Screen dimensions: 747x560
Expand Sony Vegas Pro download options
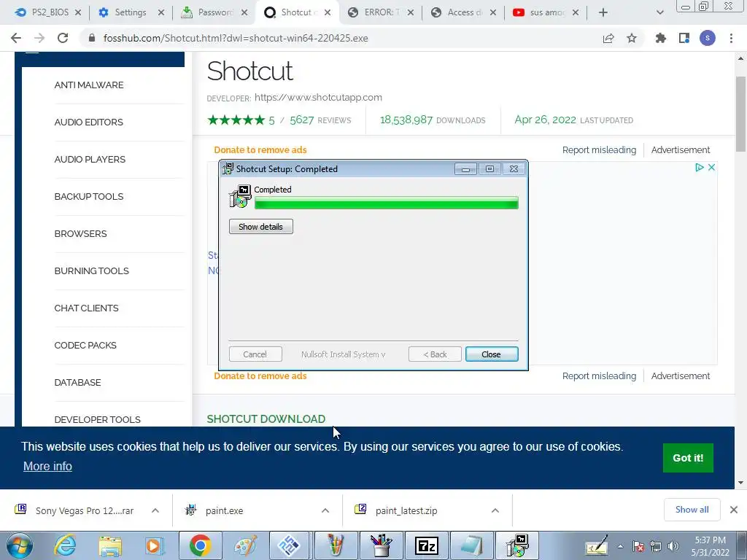155,510
